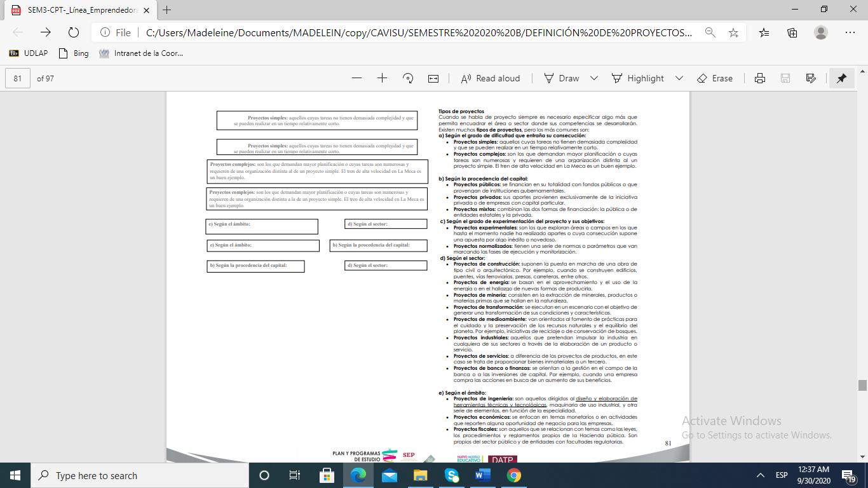This screenshot has height=488, width=868.
Task: Open the Mail app from taskbar
Action: (389, 475)
